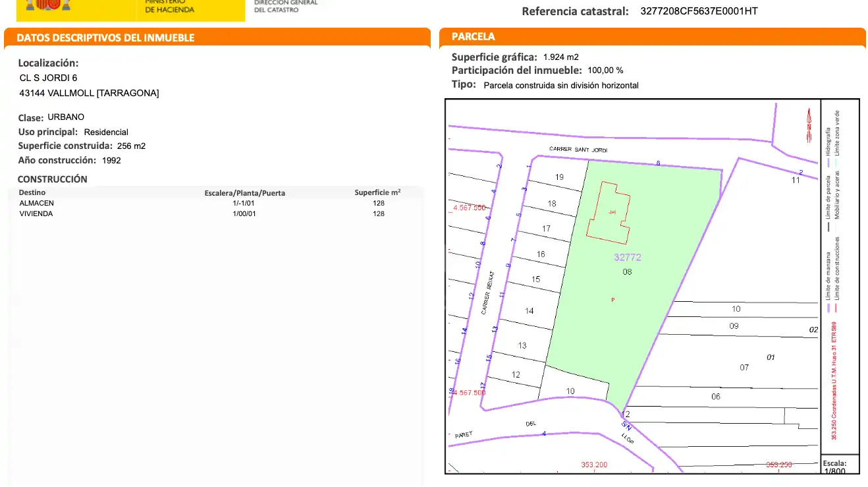Click the 128 surface in the VIVIENDA row
The width and height of the screenshot is (868, 487).
(x=379, y=214)
